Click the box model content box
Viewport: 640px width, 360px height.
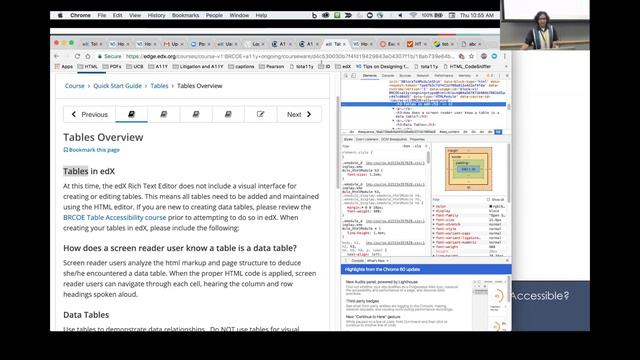[468, 169]
